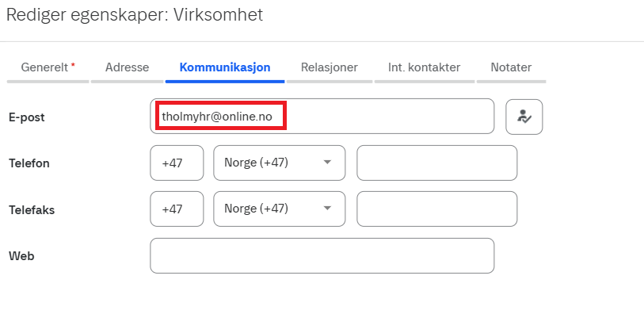Focus the Telefaks +47 country code field
Viewport: 644px width, 322px height.
click(x=176, y=209)
